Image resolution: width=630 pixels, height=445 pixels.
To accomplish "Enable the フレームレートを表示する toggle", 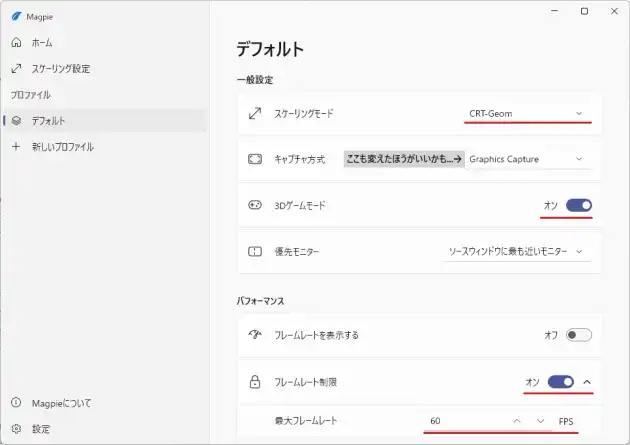I will click(578, 335).
